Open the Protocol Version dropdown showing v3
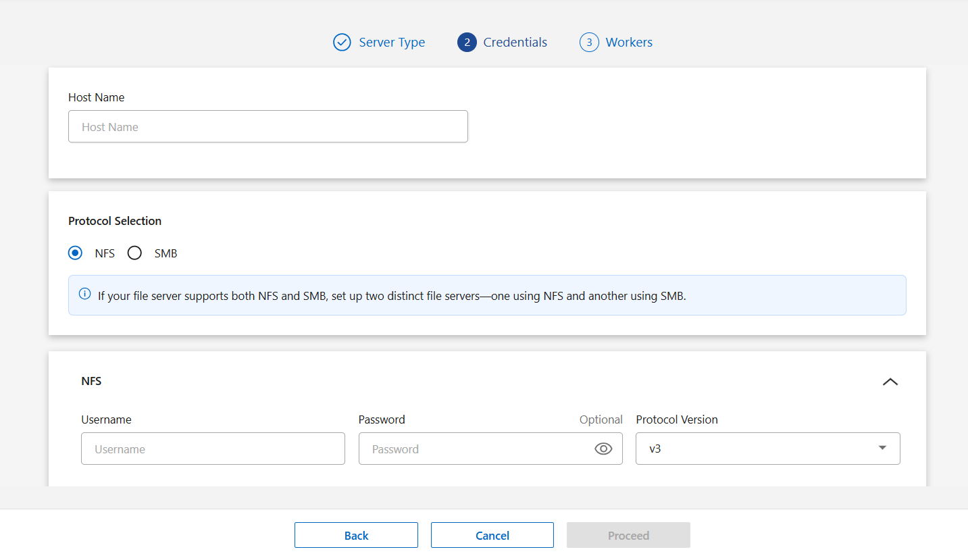 767,449
